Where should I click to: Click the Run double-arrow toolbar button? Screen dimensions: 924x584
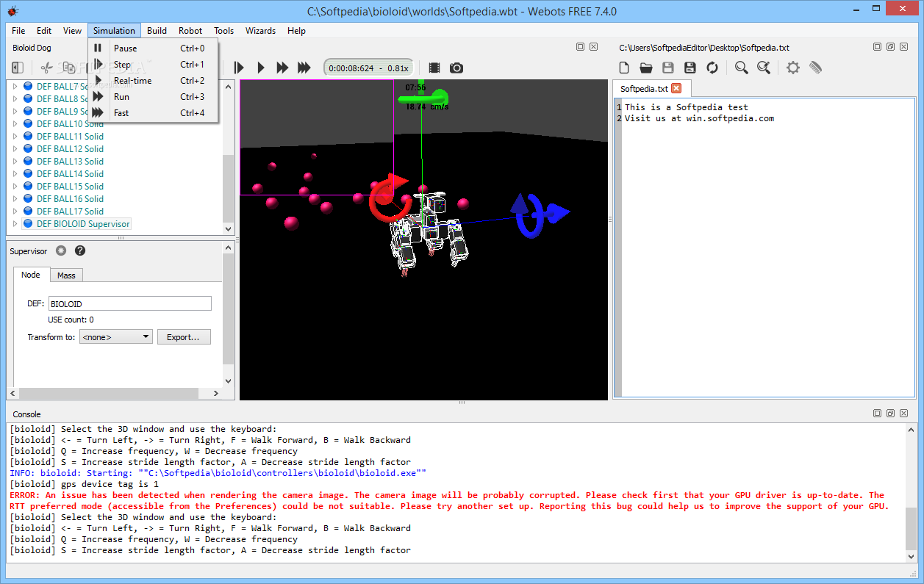pos(282,68)
